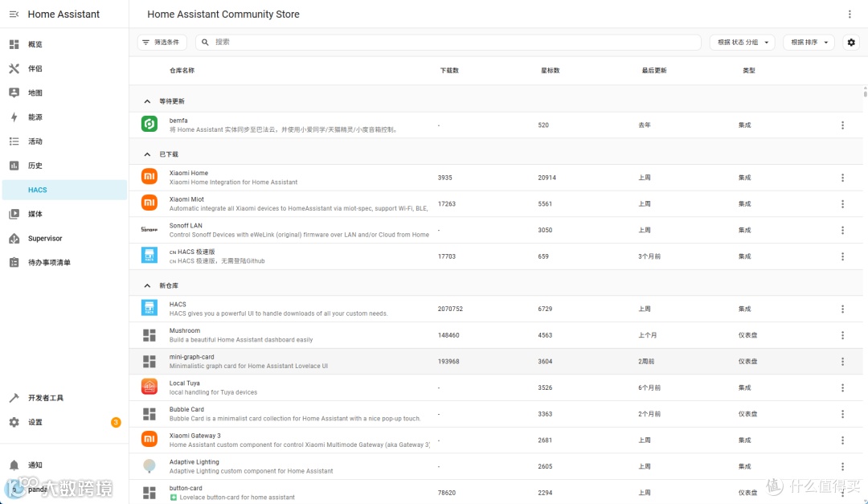The image size is (868, 504).
Task: Sort by 类型 column header
Action: point(748,71)
